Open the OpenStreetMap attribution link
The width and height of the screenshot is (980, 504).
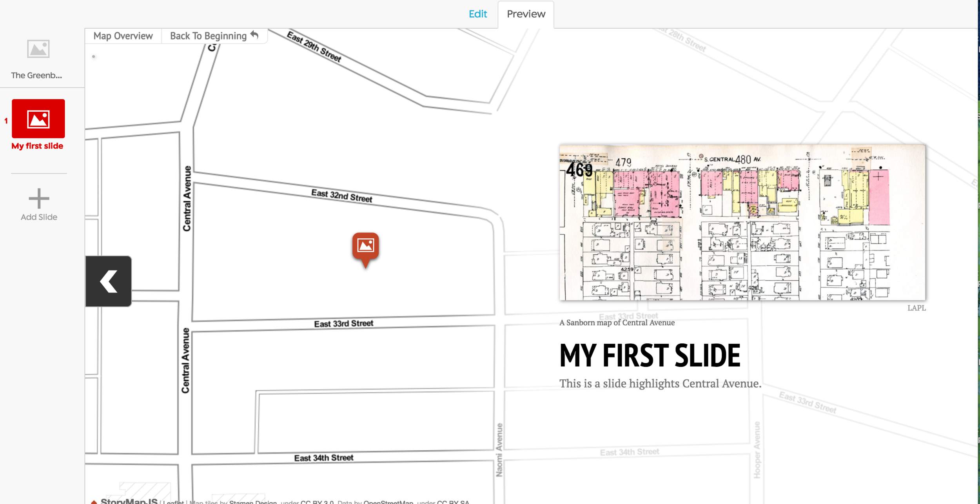pos(388,502)
